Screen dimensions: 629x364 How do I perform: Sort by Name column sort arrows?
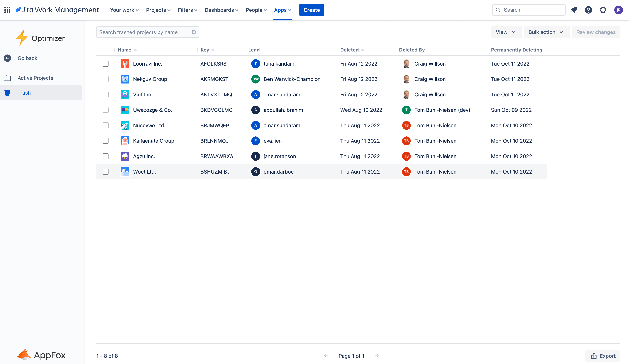tap(135, 50)
